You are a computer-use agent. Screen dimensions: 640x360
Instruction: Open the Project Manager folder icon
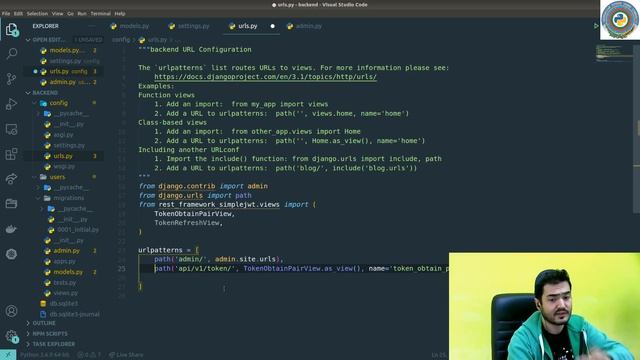pyautogui.click(x=11, y=203)
